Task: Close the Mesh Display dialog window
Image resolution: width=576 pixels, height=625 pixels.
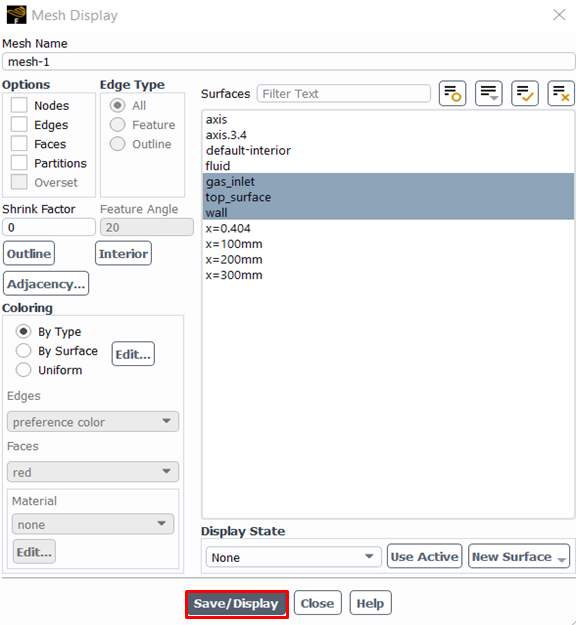Action: (559, 15)
